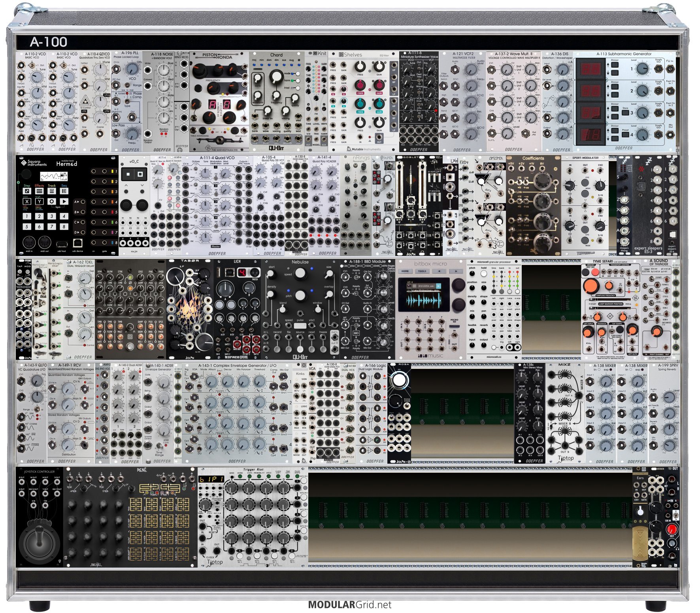This screenshot has height=613, width=700.
Task: Click the Rosa large white-ringed knob
Action: (399, 380)
